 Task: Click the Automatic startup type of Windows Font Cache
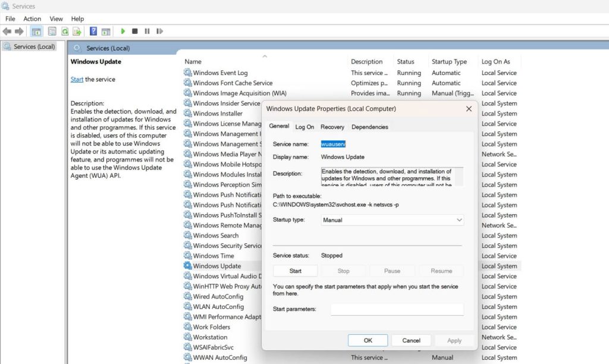click(446, 83)
